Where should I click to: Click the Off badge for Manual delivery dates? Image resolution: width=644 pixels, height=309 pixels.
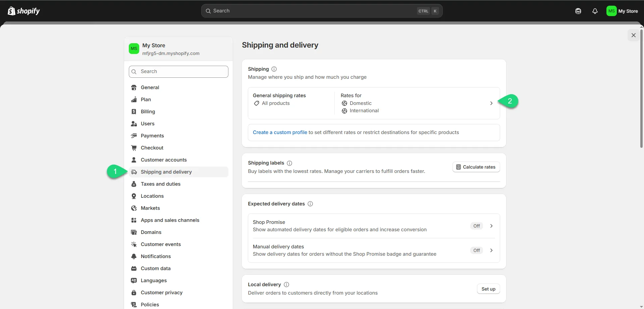[476, 250]
